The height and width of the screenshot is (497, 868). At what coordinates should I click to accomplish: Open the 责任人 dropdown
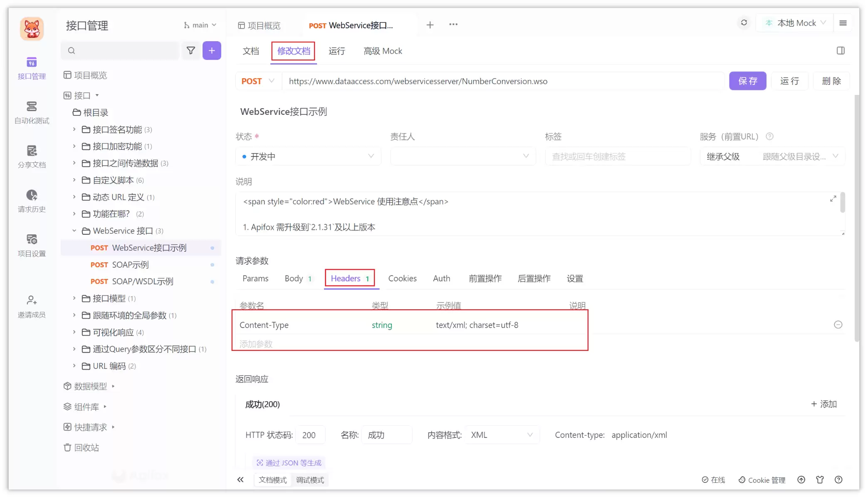pos(463,157)
